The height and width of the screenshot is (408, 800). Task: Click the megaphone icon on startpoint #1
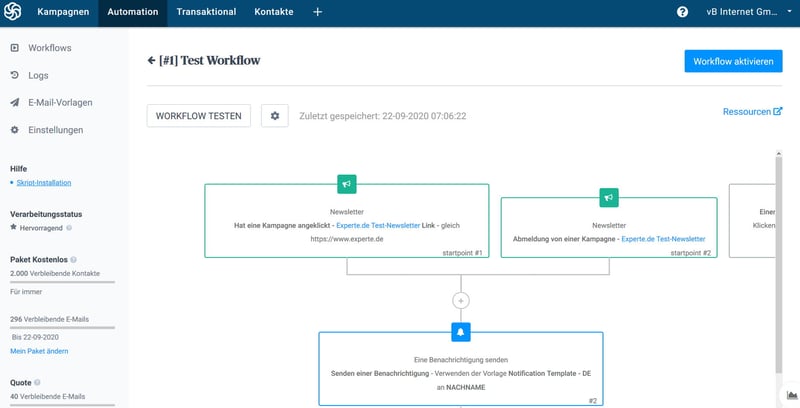pyautogui.click(x=347, y=184)
